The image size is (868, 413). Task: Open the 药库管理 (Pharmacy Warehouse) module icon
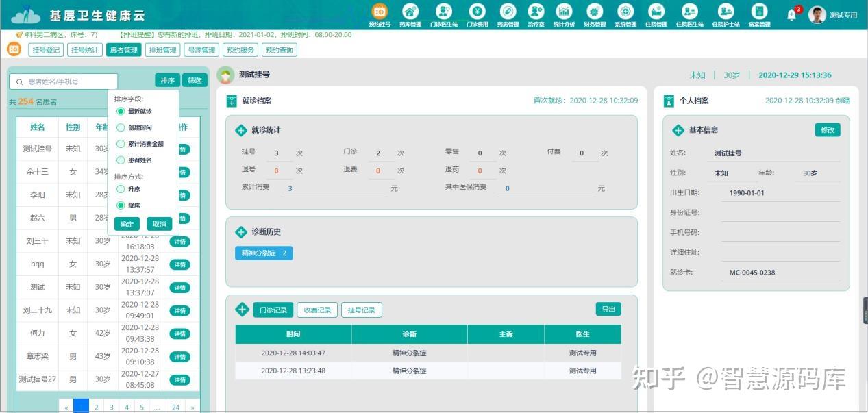click(409, 12)
